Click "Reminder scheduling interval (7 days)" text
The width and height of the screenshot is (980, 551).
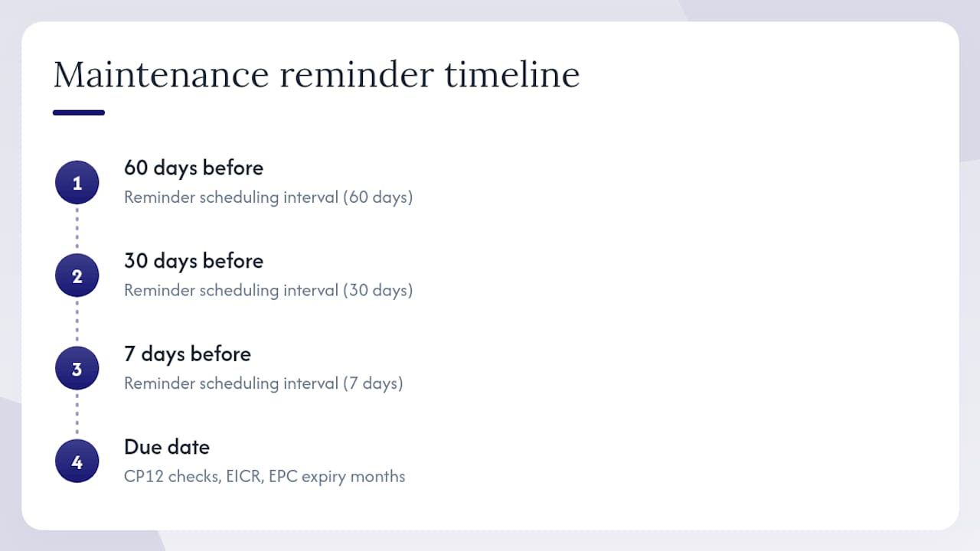(263, 383)
